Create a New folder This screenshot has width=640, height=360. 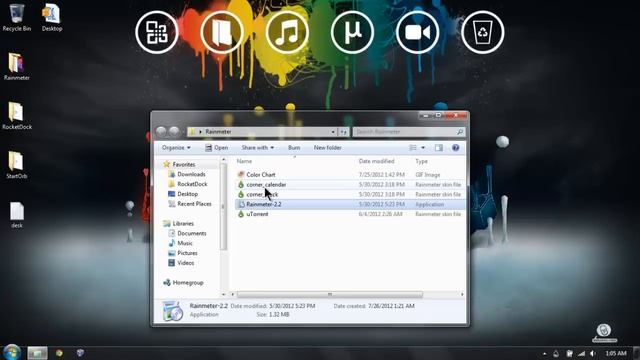pyautogui.click(x=327, y=148)
